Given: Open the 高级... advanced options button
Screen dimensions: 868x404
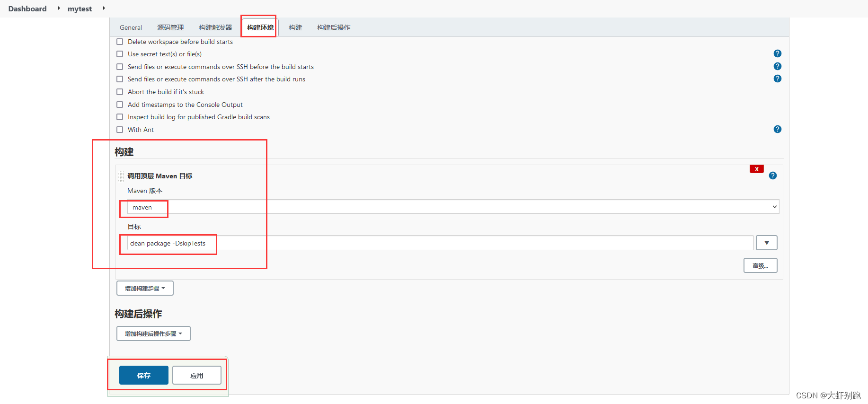Looking at the screenshot, I should [x=760, y=265].
